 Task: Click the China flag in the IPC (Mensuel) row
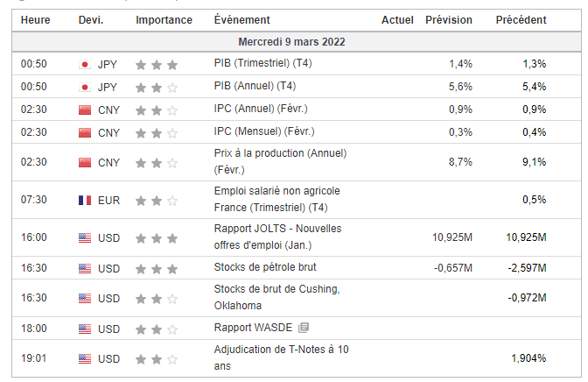pyautogui.click(x=85, y=132)
